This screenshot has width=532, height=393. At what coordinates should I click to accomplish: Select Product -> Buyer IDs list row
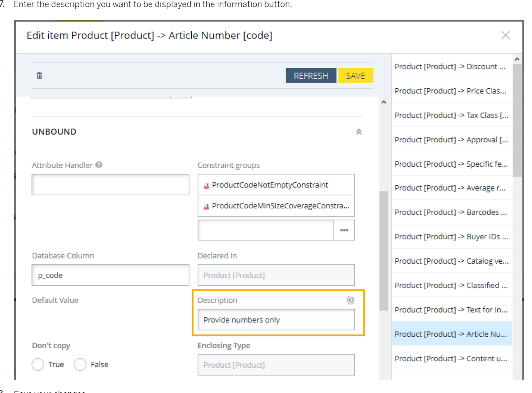tap(452, 237)
